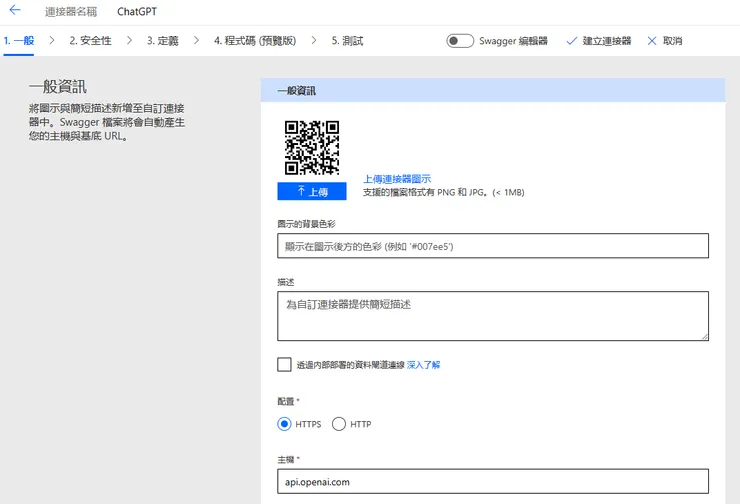Screen dimensions: 740x504
Task: Go to the 2. 安全性 step
Action: (91, 41)
